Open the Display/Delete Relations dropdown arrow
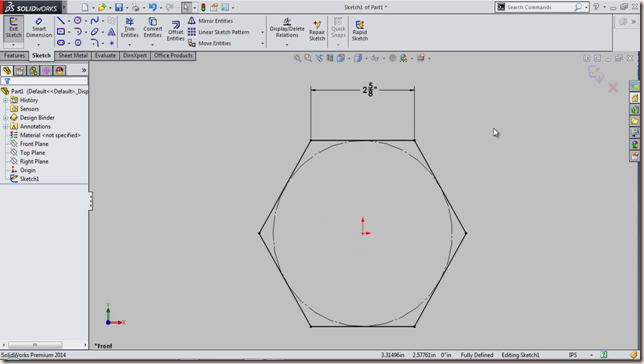Image resolution: width=644 pixels, height=364 pixels. [287, 44]
